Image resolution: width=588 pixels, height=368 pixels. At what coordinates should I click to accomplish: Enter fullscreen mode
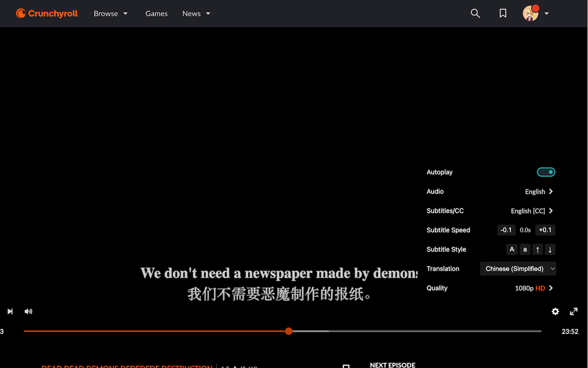pos(573,311)
